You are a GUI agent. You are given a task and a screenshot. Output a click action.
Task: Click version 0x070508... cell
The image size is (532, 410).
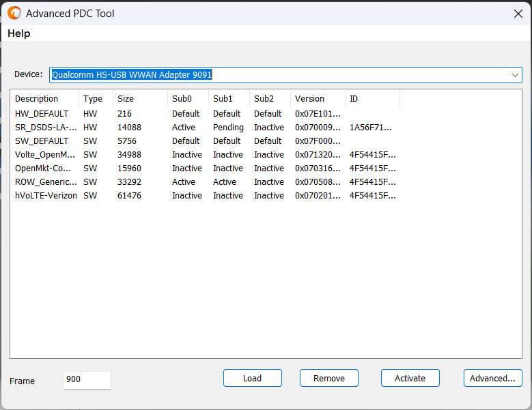pyautogui.click(x=318, y=182)
